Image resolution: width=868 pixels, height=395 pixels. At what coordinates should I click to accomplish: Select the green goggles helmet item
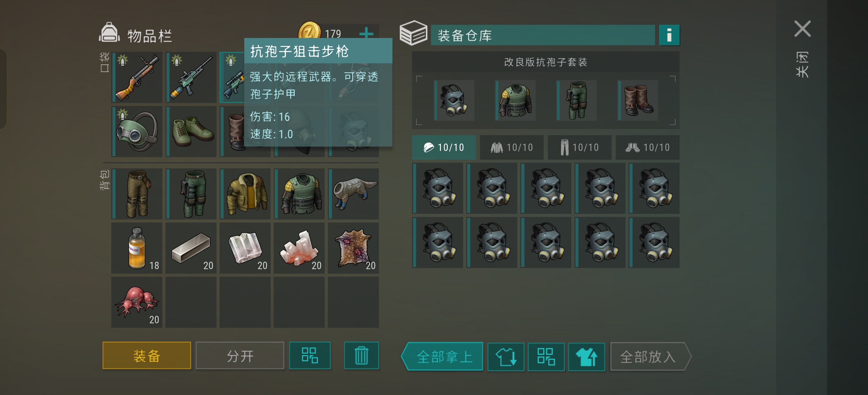point(137,132)
